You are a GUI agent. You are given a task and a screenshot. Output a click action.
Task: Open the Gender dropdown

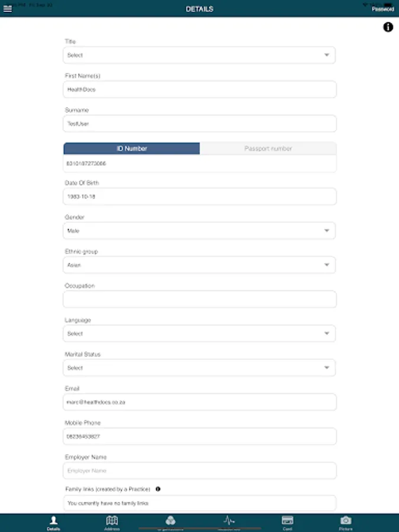click(199, 231)
